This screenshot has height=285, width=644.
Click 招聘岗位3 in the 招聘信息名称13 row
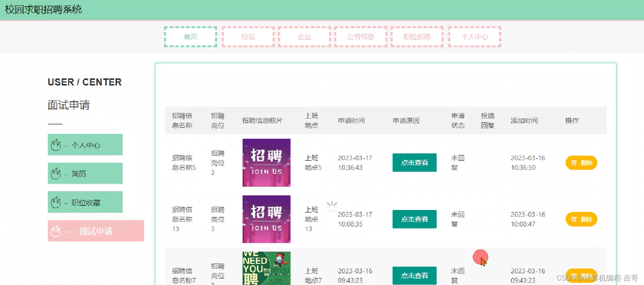click(x=218, y=219)
